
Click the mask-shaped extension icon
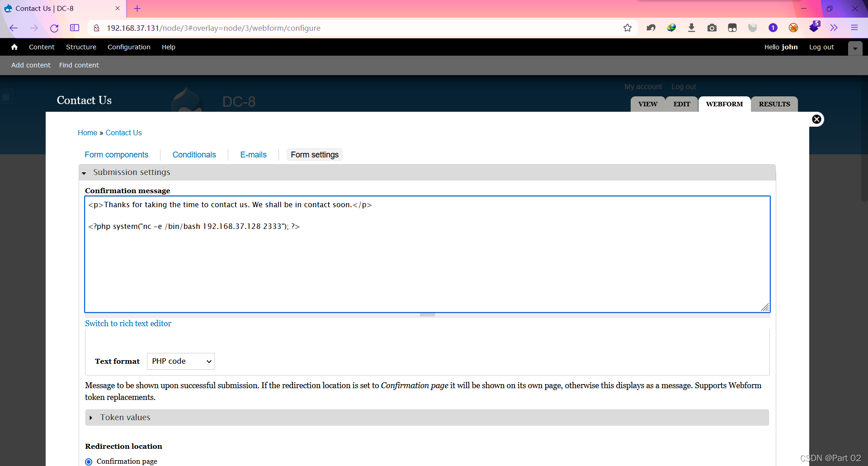coord(732,28)
